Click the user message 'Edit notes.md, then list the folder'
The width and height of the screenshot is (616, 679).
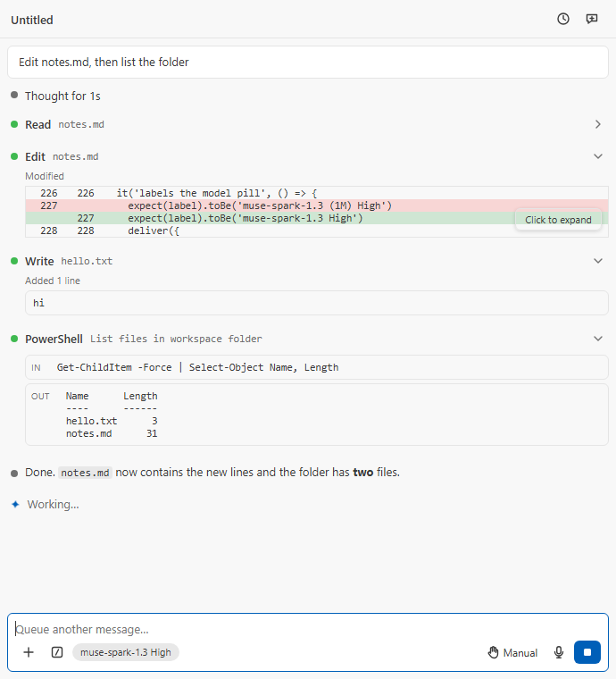click(308, 63)
